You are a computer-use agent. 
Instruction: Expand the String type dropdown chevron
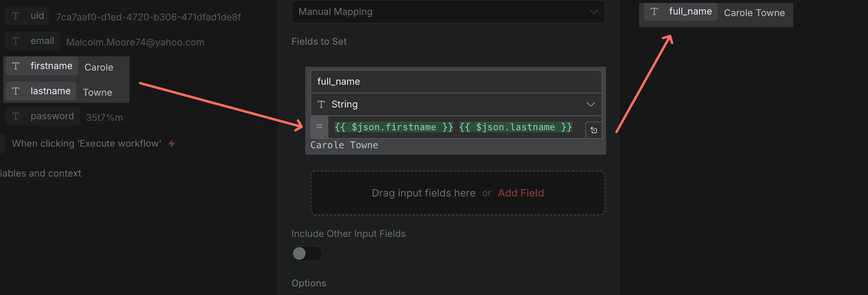click(590, 104)
